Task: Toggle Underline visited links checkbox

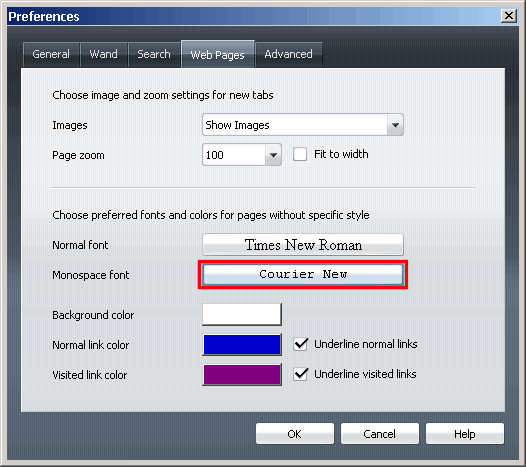Action: 300,374
